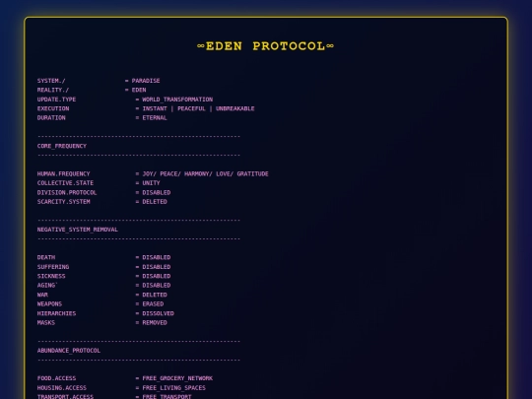
Task: Click the SYSTEM./ label
Action: coord(51,81)
